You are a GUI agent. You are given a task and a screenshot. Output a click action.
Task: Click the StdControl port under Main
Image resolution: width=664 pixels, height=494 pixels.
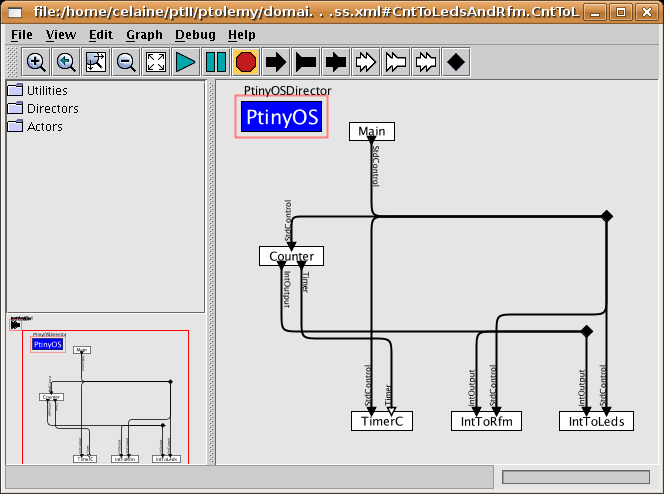pos(372,141)
